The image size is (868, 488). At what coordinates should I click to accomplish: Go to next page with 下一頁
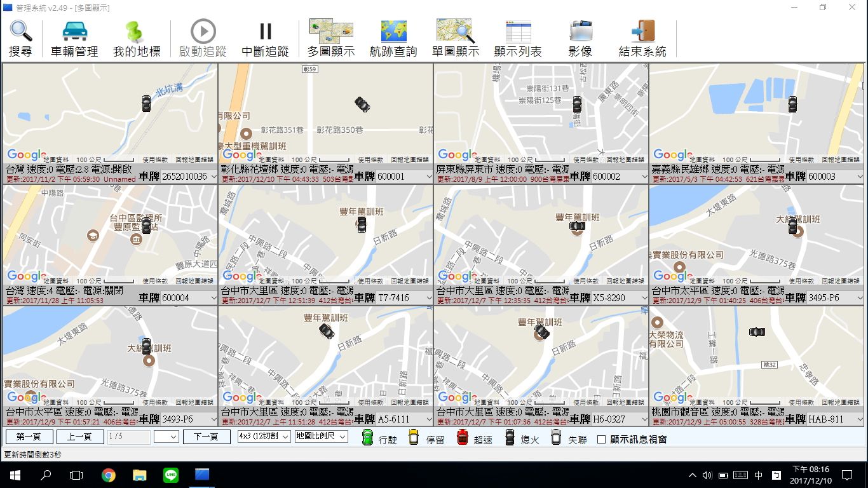207,437
